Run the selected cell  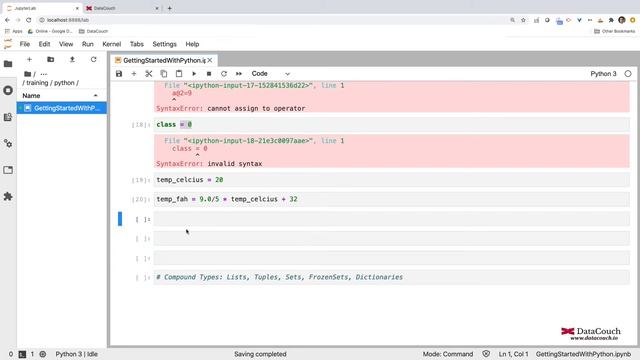pos(194,74)
